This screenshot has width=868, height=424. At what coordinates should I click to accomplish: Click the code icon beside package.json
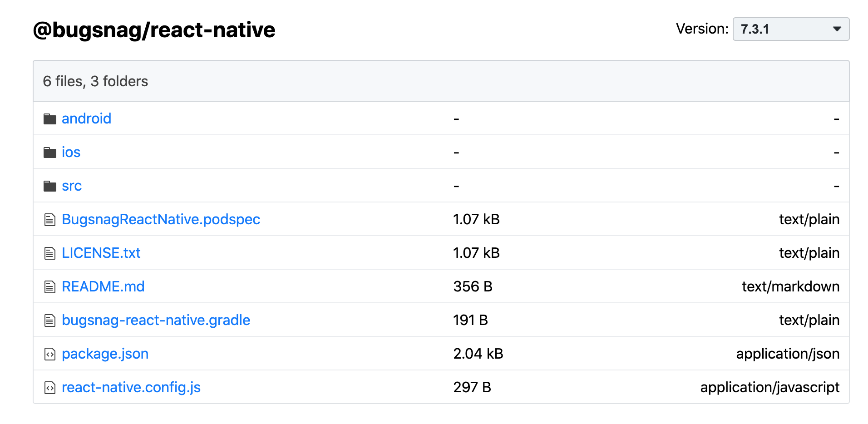[x=49, y=354]
